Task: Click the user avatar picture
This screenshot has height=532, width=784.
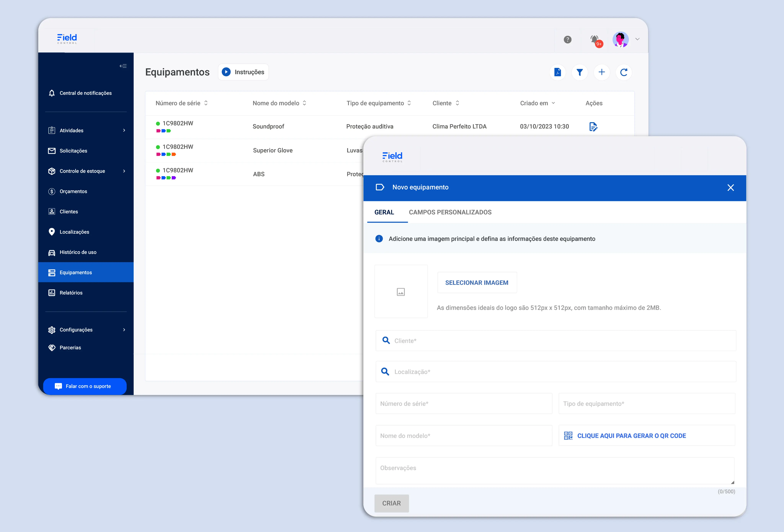Action: (x=620, y=39)
